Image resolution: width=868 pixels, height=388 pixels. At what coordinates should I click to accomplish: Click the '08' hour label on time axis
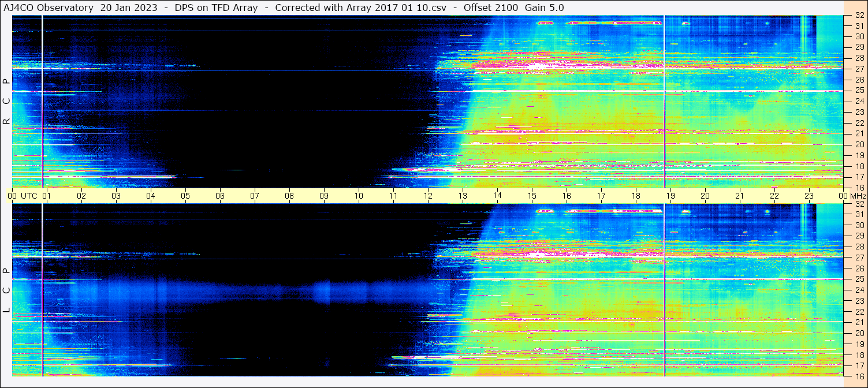coord(289,196)
